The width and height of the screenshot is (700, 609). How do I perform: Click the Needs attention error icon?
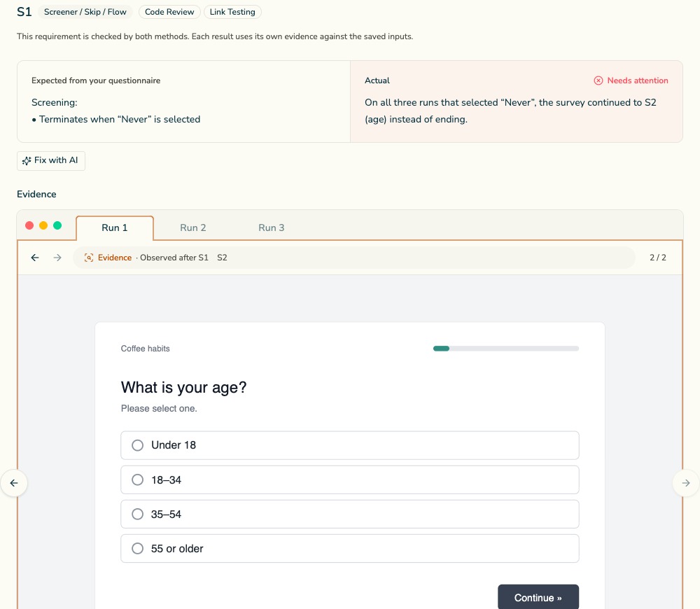[x=598, y=80]
